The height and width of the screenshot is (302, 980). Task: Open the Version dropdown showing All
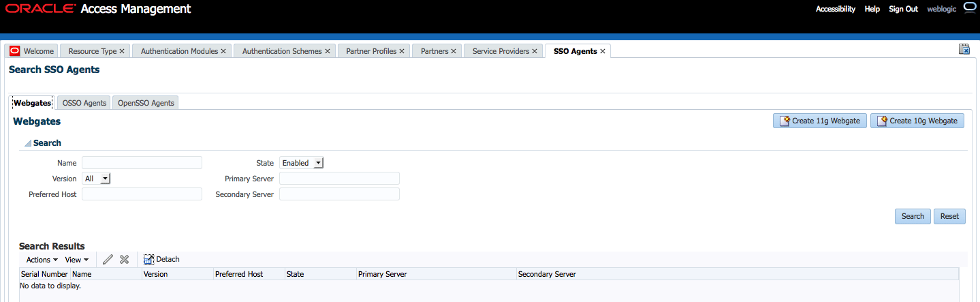(96, 179)
